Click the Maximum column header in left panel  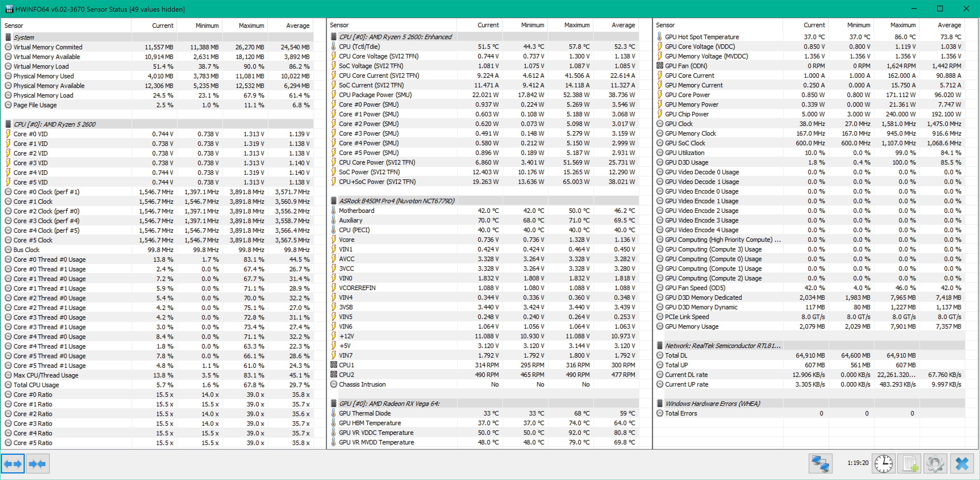pos(251,26)
